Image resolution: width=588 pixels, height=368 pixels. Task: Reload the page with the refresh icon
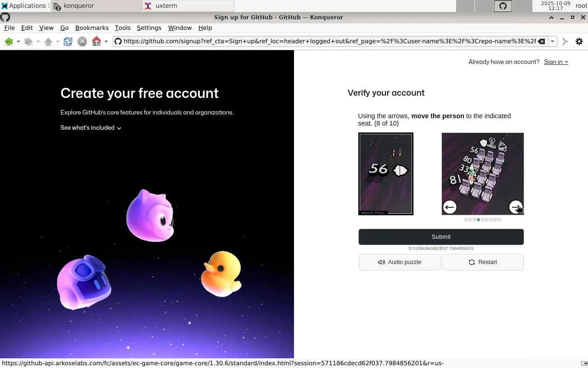68,41
